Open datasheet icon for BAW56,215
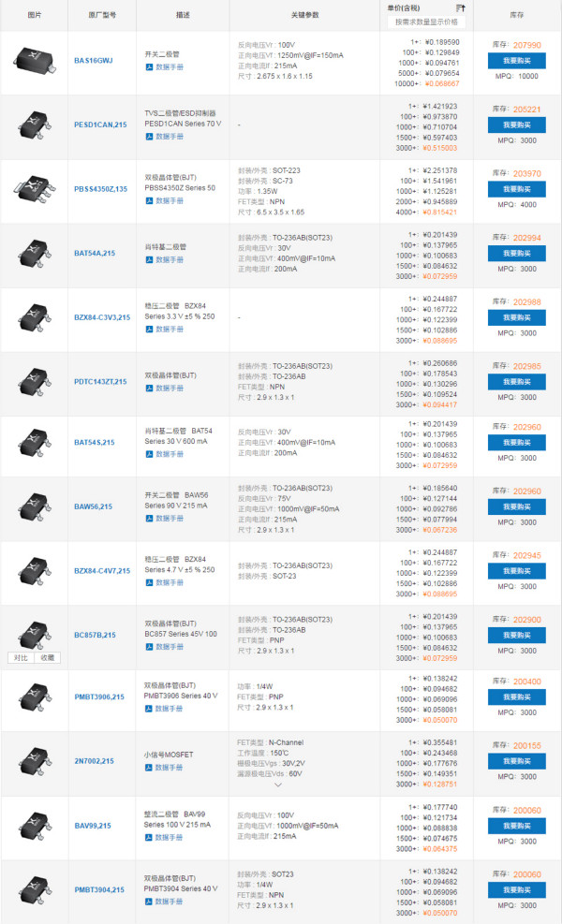The width and height of the screenshot is (562, 924). [149, 518]
